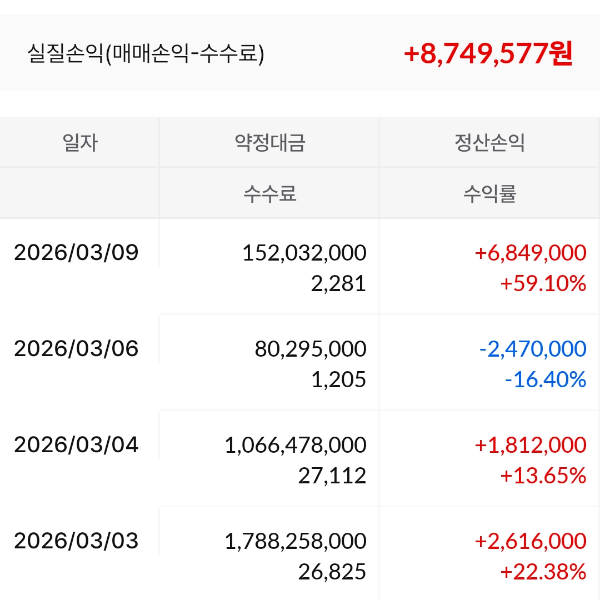Click the 실질손익(매매손익-수수료) label

tap(146, 53)
